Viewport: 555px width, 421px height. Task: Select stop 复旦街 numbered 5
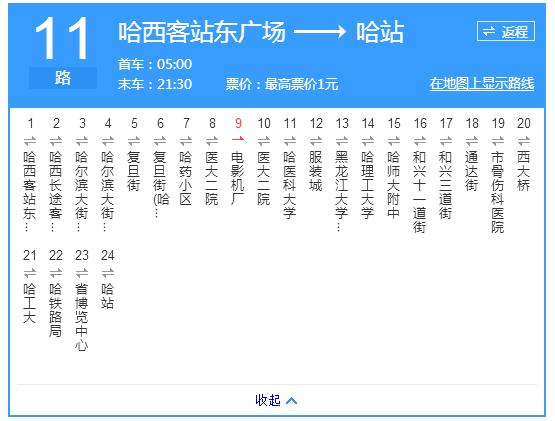point(134,171)
